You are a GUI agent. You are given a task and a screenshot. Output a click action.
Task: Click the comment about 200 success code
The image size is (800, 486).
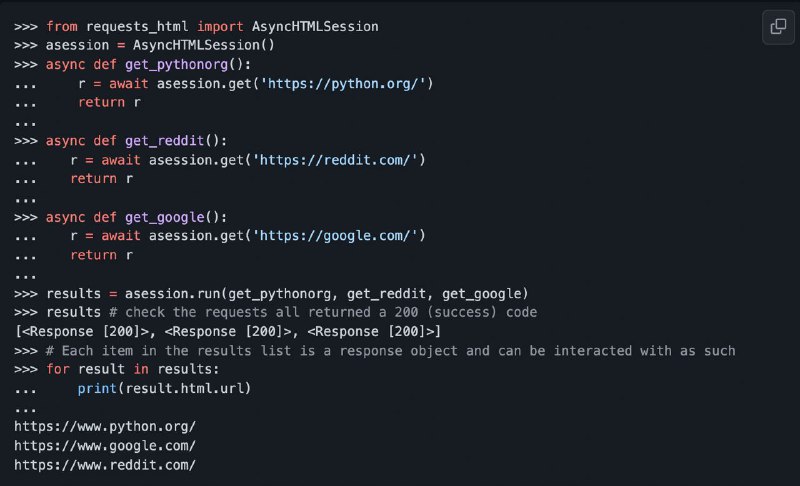323,312
